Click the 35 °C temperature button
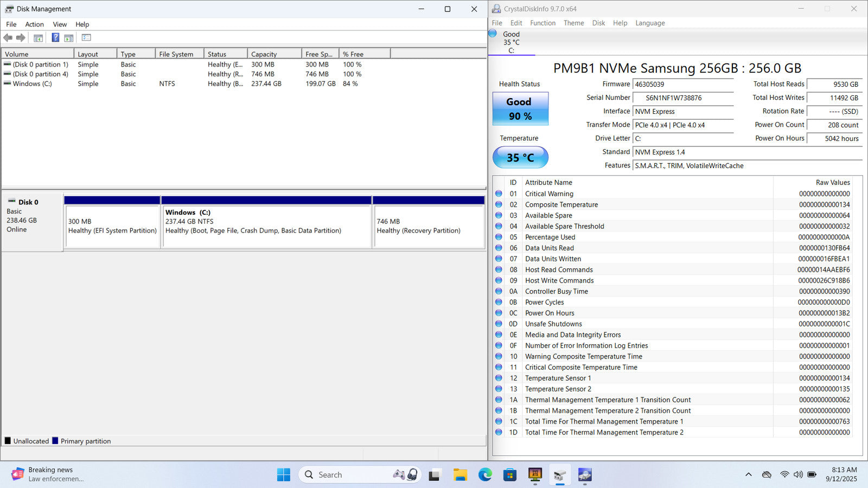Screen dimensions: 868x488 (520, 158)
